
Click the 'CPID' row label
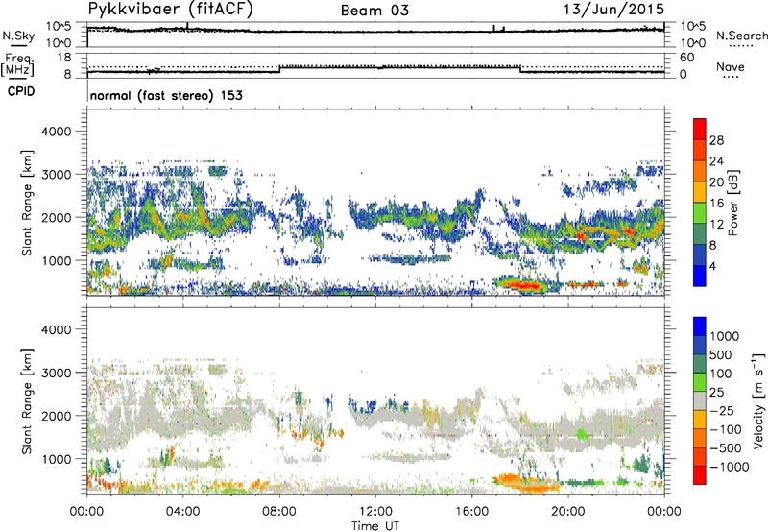(x=21, y=91)
